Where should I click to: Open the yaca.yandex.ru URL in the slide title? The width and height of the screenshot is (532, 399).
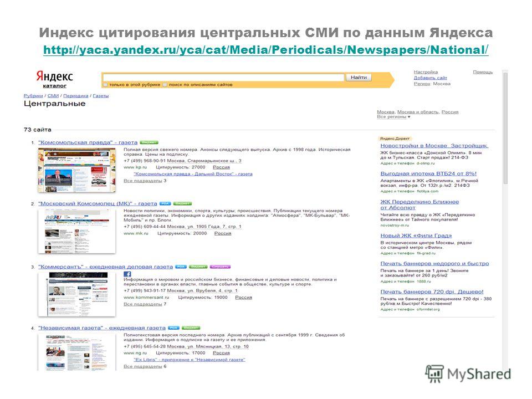tap(266, 50)
